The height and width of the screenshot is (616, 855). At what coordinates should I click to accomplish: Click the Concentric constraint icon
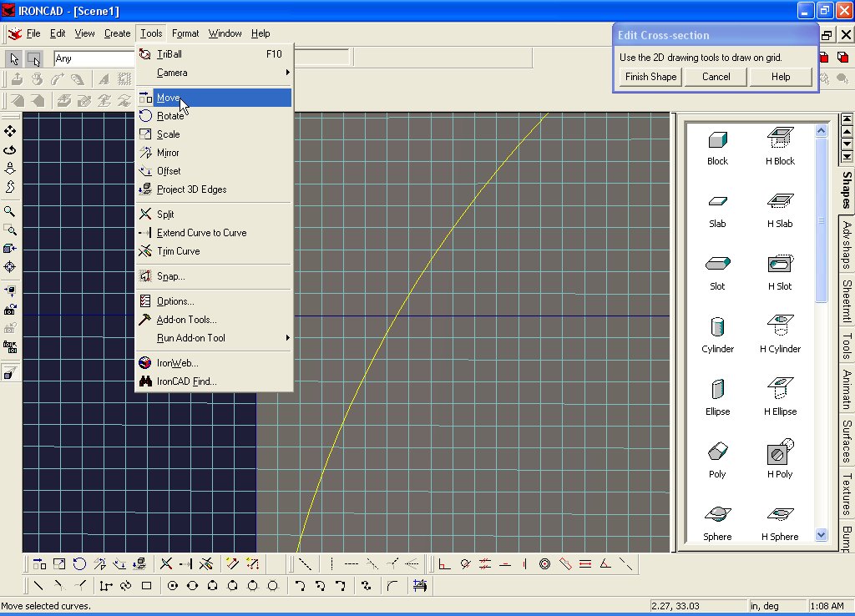point(544,564)
